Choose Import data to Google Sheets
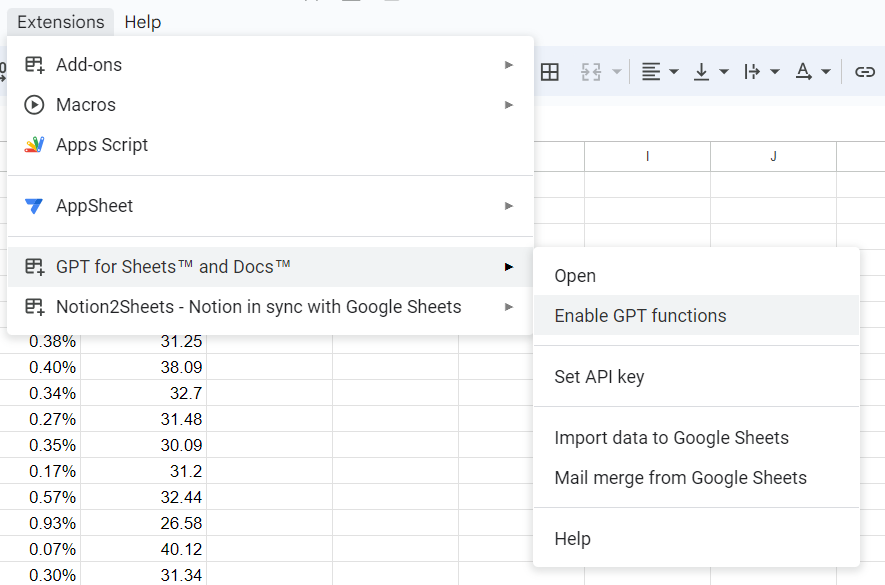This screenshot has height=585, width=885. [x=672, y=438]
